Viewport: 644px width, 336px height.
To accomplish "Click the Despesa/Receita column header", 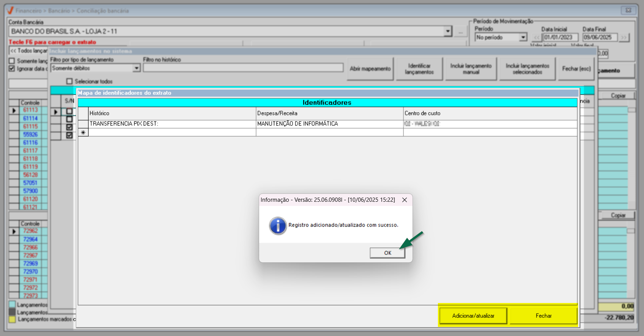I will [330, 113].
